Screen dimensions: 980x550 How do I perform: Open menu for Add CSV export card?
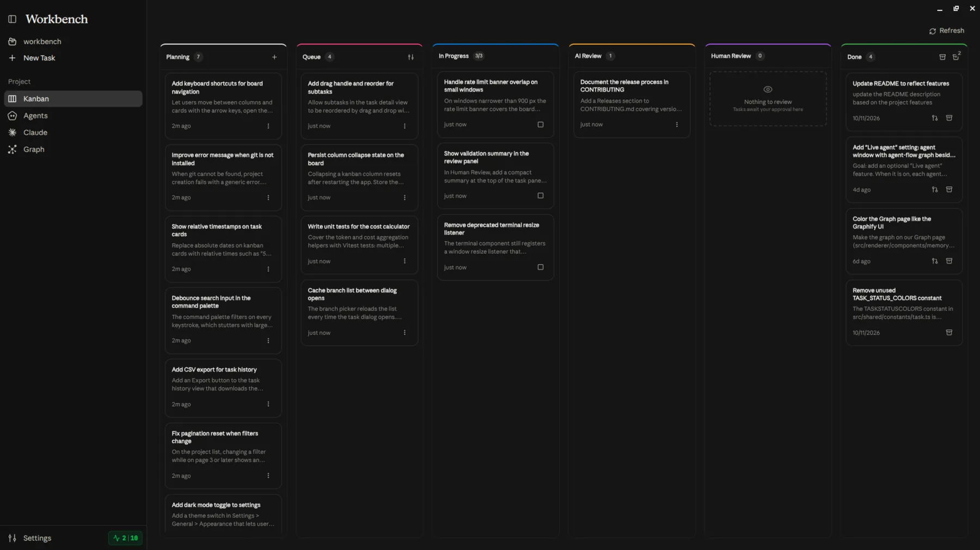click(x=268, y=405)
